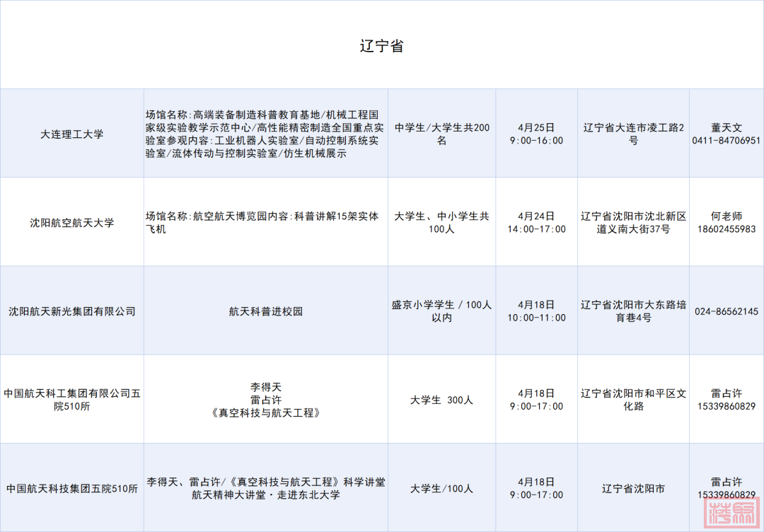Select the 沈阳航空航天大学 cell

click(x=72, y=222)
